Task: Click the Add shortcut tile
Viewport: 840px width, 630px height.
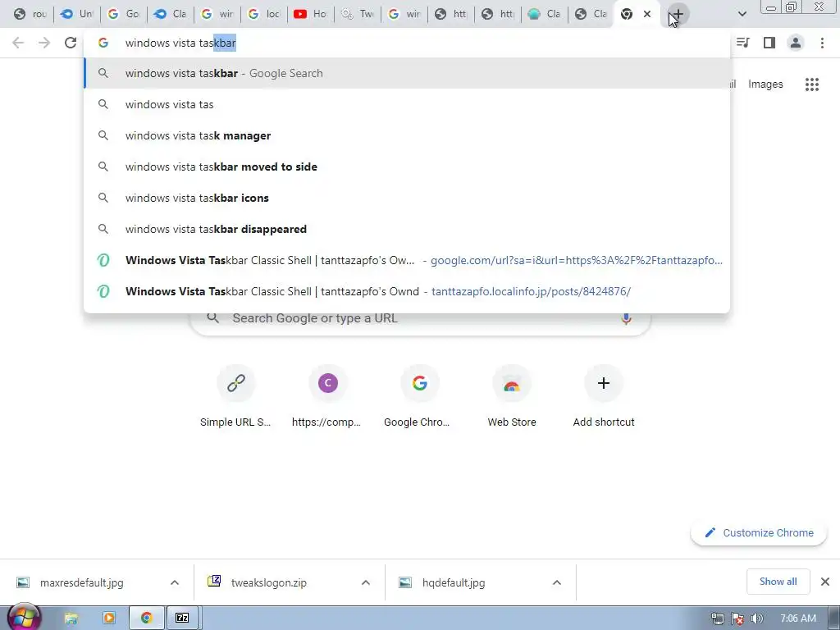Action: 604,397
